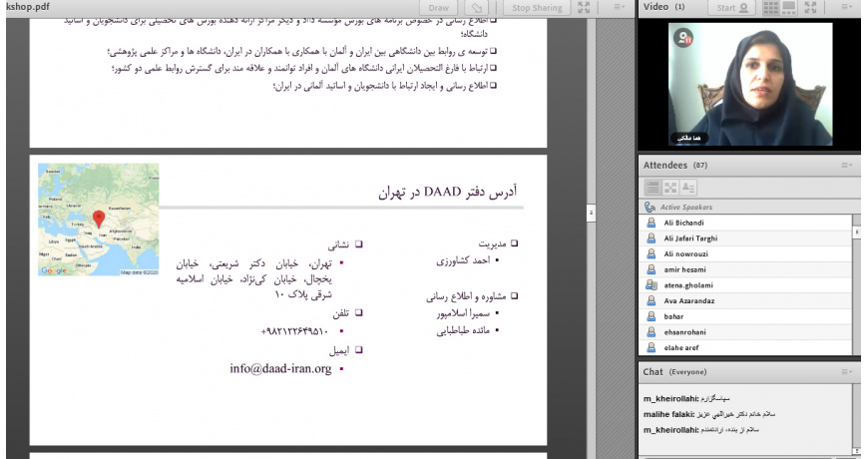Open the Share pod options menu
Image resolution: width=868 pixels, height=459 pixels.
tap(620, 7)
